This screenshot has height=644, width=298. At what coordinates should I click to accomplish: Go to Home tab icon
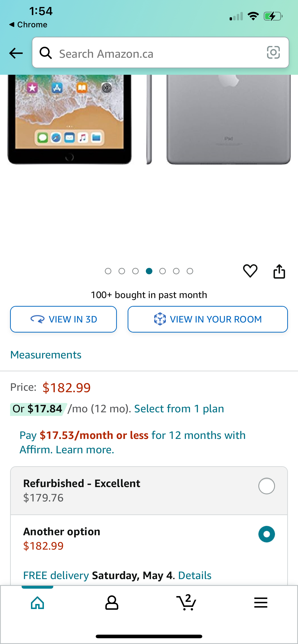pos(38,603)
